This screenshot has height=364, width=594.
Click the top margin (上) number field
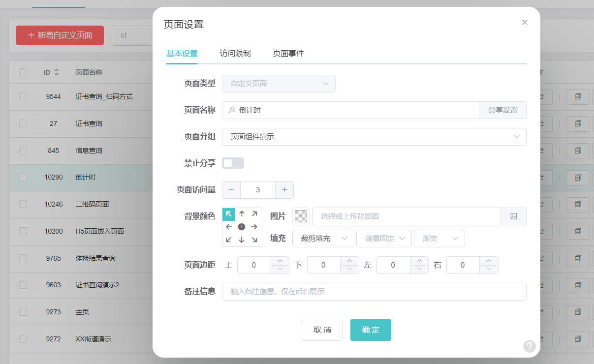[x=254, y=265]
